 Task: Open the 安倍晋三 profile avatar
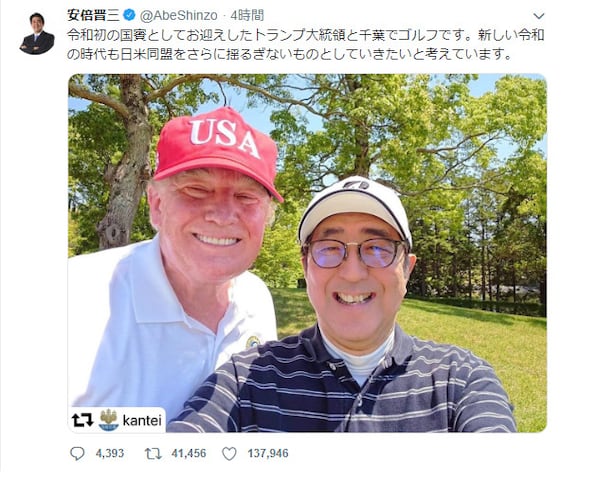coord(37,33)
